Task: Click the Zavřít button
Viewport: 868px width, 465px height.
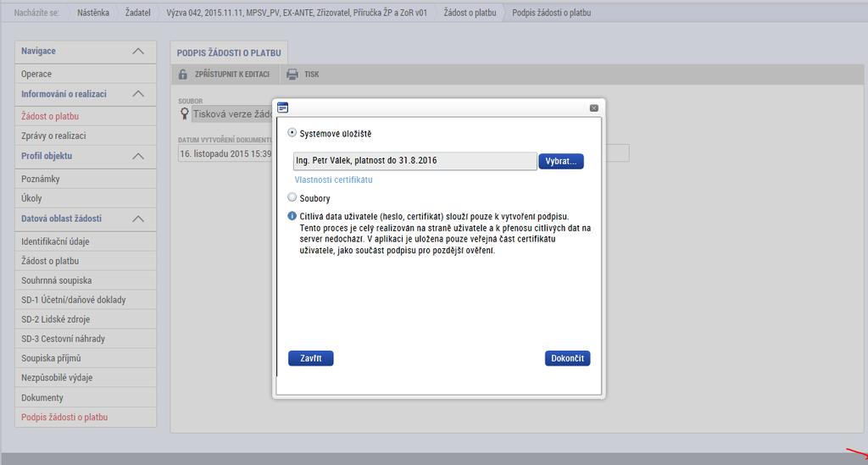Action: [310, 358]
